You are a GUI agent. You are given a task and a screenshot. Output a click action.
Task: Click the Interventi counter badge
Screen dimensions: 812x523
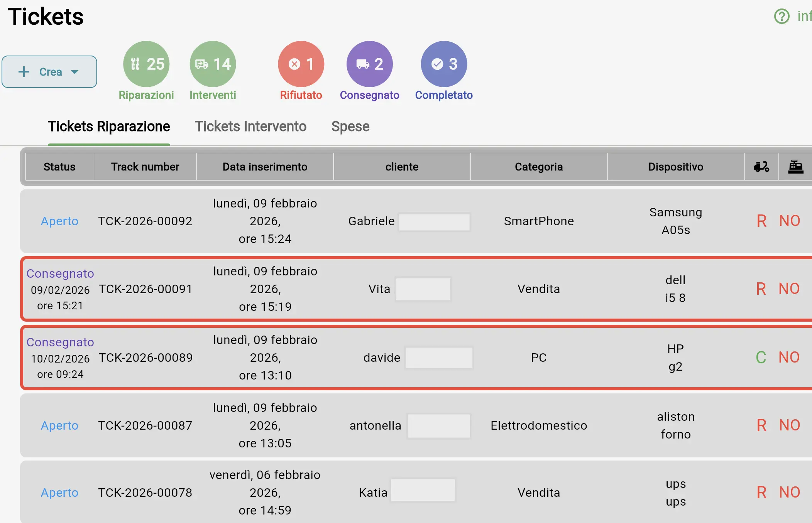(x=213, y=64)
